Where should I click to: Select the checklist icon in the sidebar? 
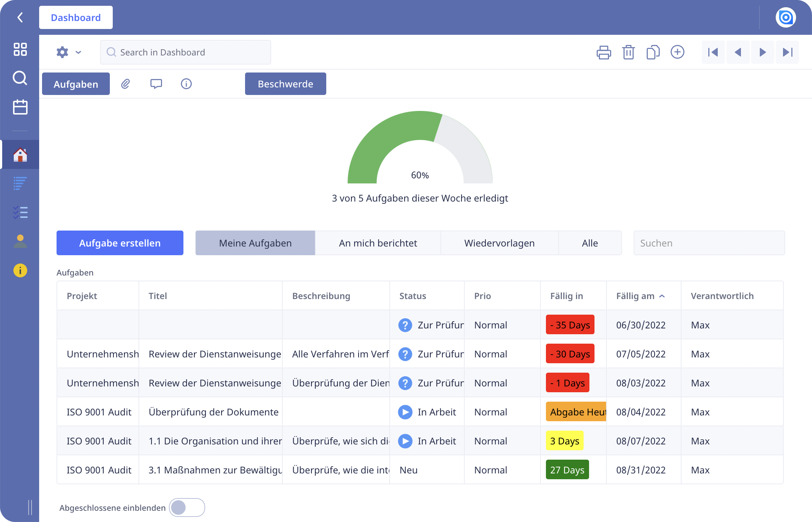[x=20, y=212]
